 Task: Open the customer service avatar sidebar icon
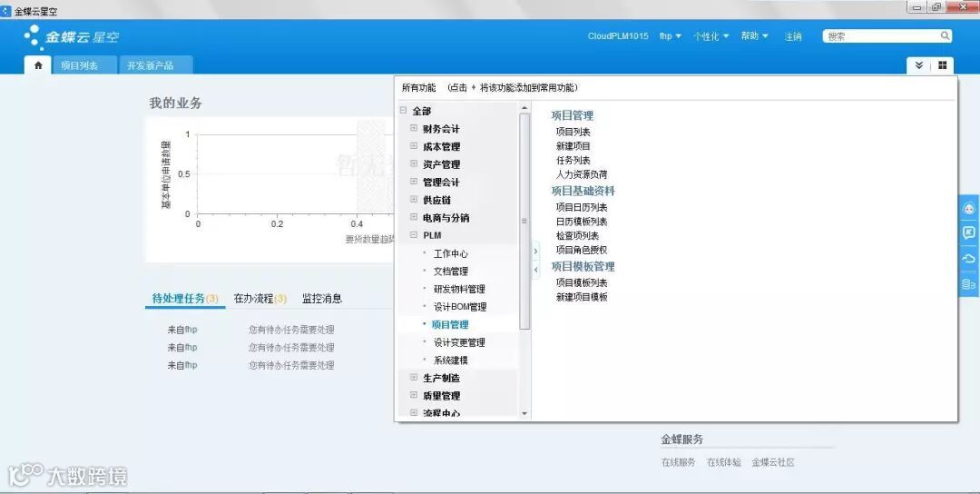coord(969,209)
